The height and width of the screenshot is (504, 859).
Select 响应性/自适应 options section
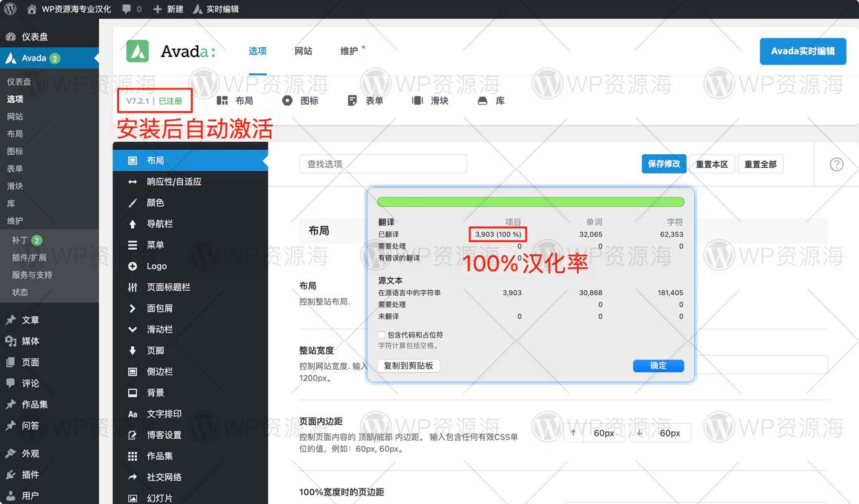point(190,181)
